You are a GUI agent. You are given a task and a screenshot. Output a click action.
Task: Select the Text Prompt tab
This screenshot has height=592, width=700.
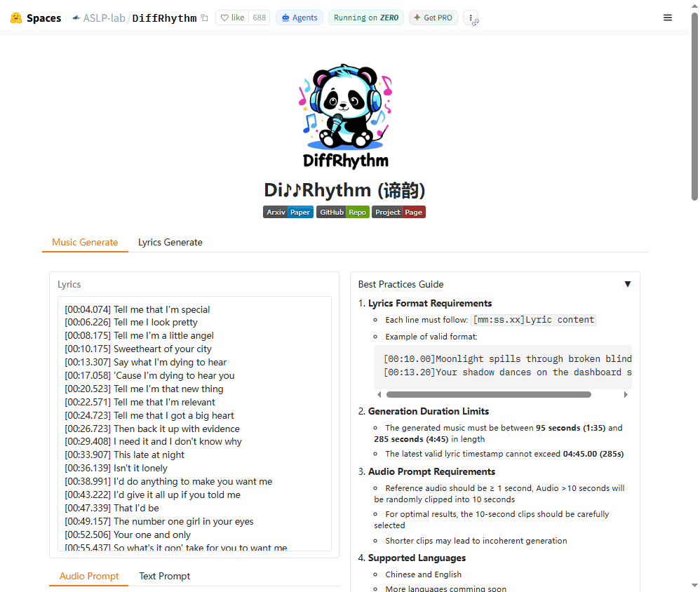164,577
